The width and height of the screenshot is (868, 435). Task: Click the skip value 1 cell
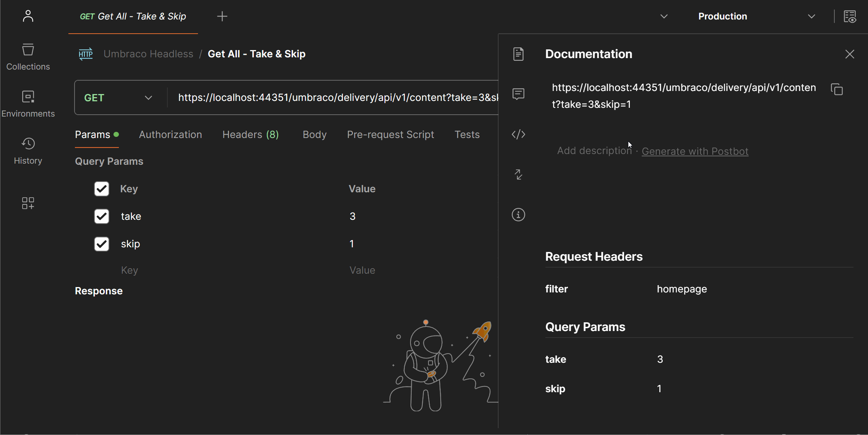(352, 244)
